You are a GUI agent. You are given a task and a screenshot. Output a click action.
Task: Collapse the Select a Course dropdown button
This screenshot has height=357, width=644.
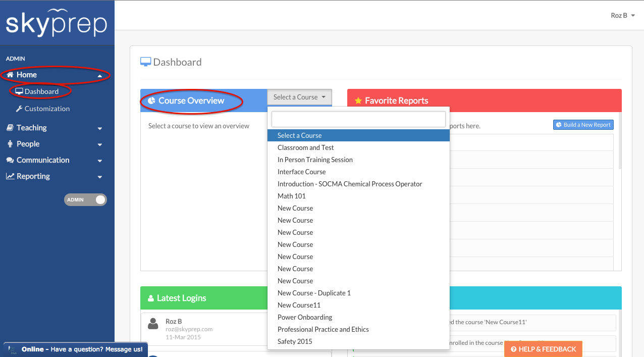[299, 97]
